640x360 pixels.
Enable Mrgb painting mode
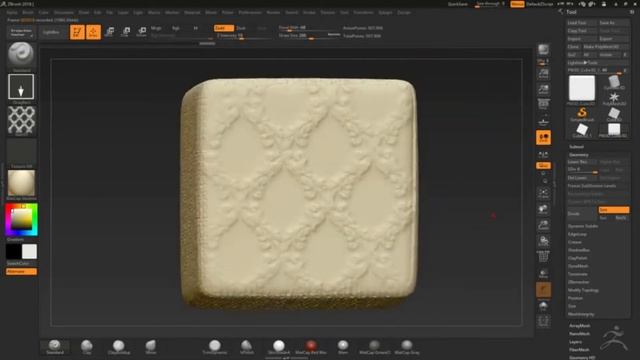(x=156, y=28)
